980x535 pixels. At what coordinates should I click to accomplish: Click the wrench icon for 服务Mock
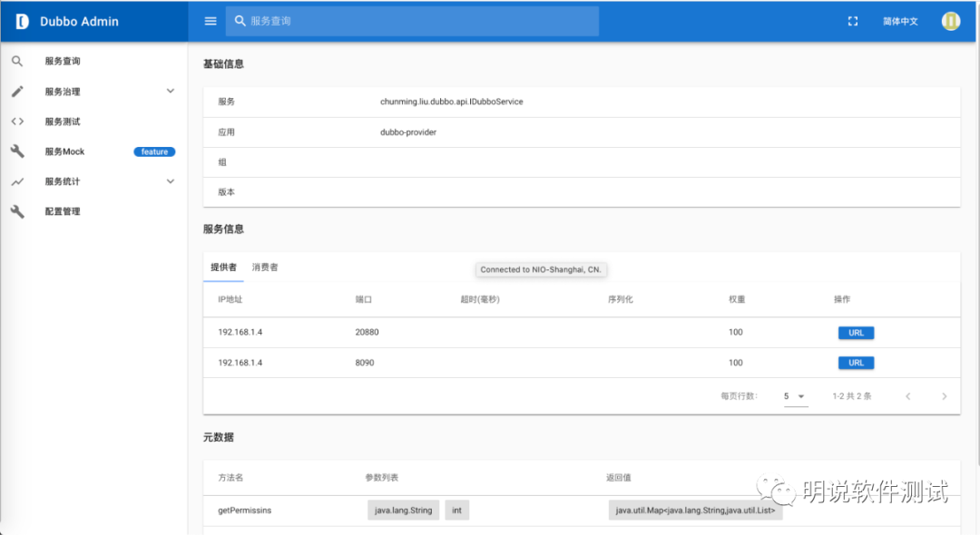click(x=17, y=151)
